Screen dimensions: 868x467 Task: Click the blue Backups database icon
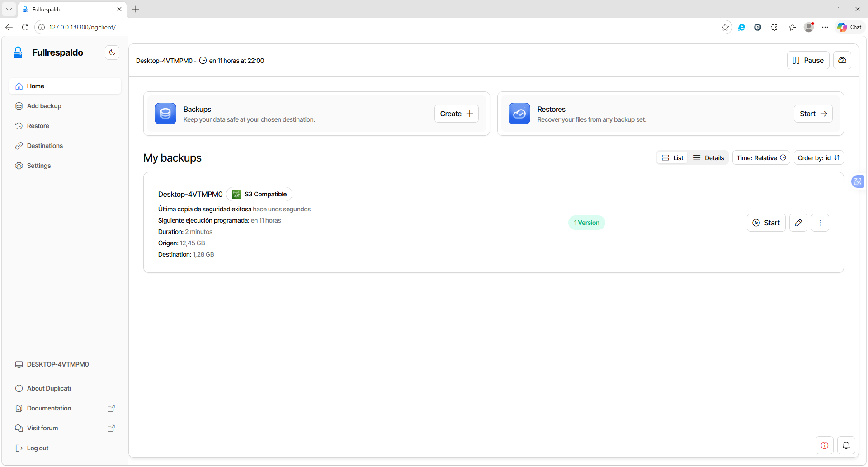pyautogui.click(x=165, y=114)
